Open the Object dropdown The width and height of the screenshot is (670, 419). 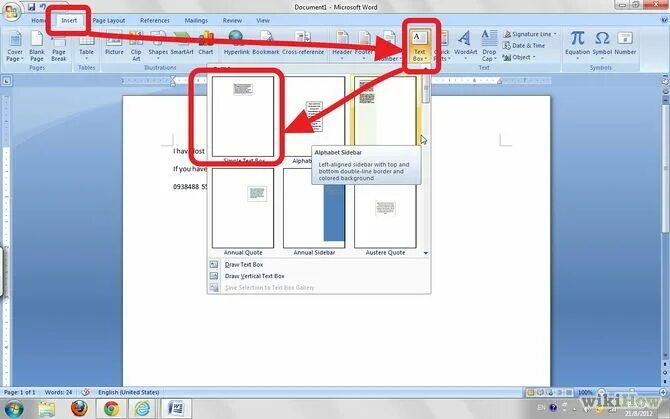[519, 57]
